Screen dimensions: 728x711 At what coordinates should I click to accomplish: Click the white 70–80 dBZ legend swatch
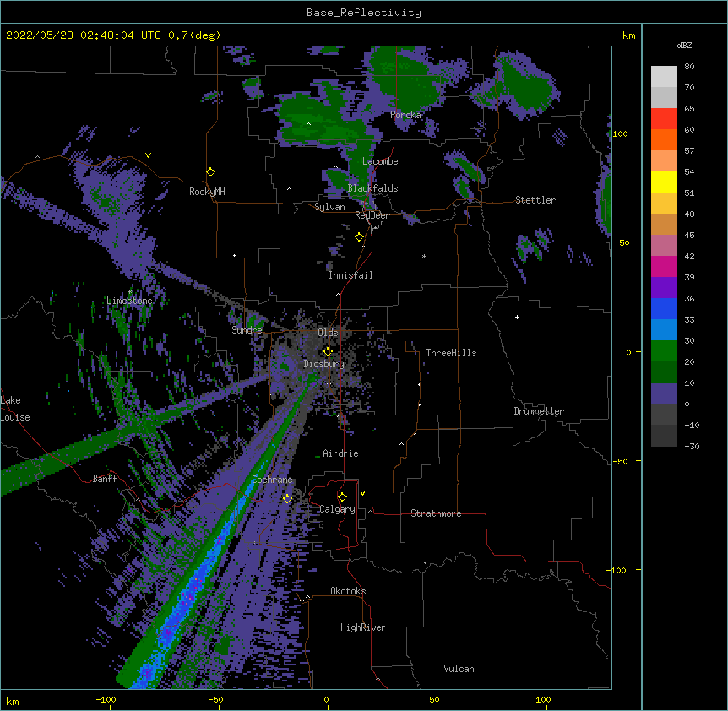tap(664, 77)
